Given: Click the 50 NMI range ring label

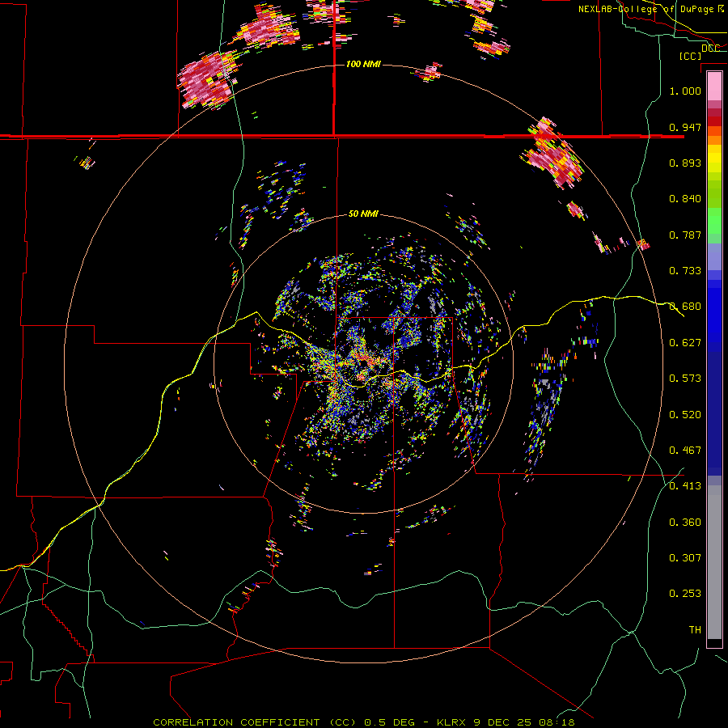Looking at the screenshot, I should pyautogui.click(x=363, y=214).
